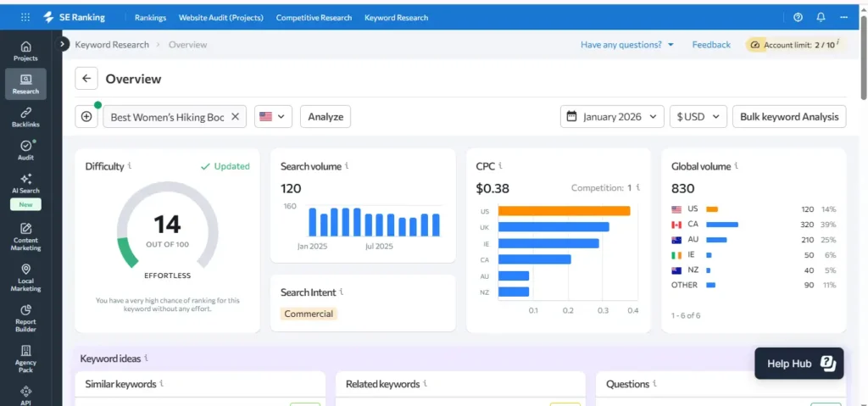Clear the keyword with the X icon
Image resolution: width=868 pixels, height=406 pixels.
235,116
